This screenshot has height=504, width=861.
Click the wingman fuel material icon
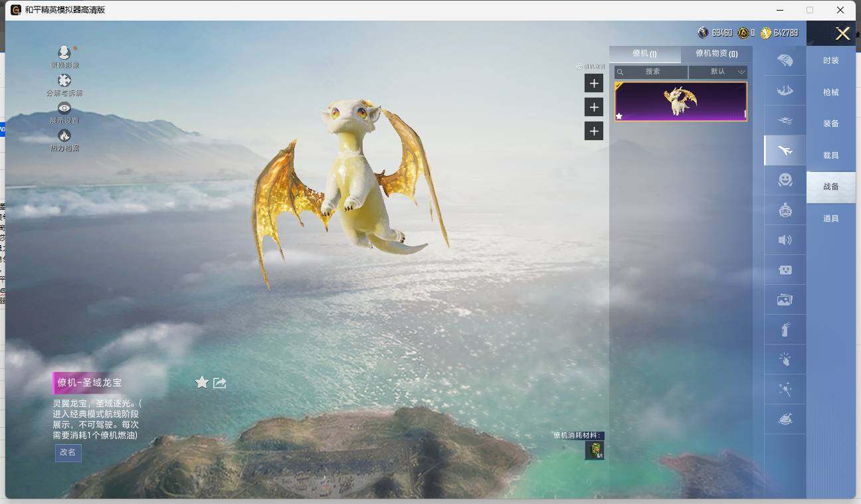[594, 450]
